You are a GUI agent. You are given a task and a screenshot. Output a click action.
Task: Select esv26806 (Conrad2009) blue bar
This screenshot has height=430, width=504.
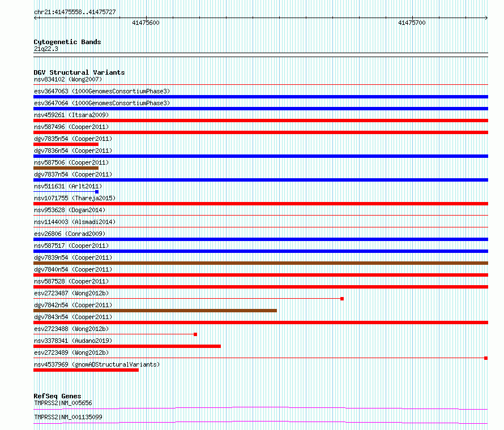pos(260,239)
